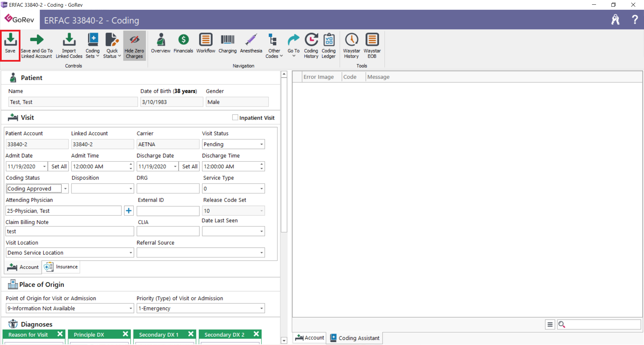The width and height of the screenshot is (644, 345).
Task: Remove the Principle DX diagnosis
Action: pyautogui.click(x=125, y=334)
